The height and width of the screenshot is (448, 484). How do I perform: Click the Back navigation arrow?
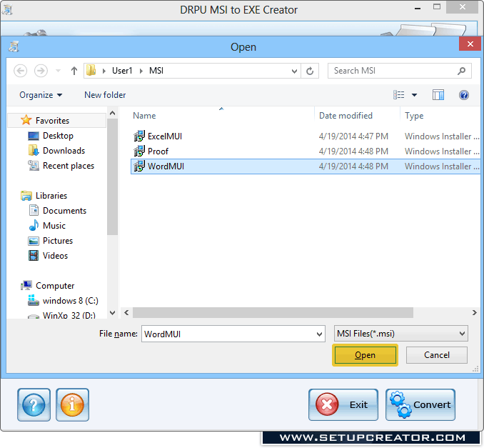tap(21, 71)
